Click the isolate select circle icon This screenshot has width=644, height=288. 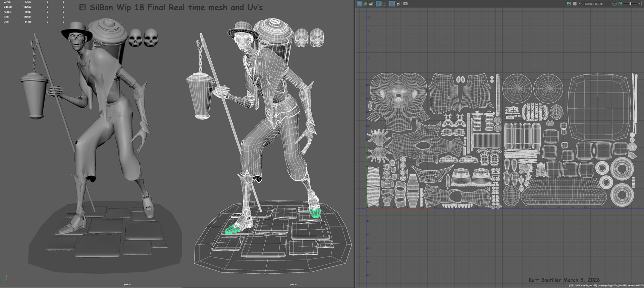point(398,4)
